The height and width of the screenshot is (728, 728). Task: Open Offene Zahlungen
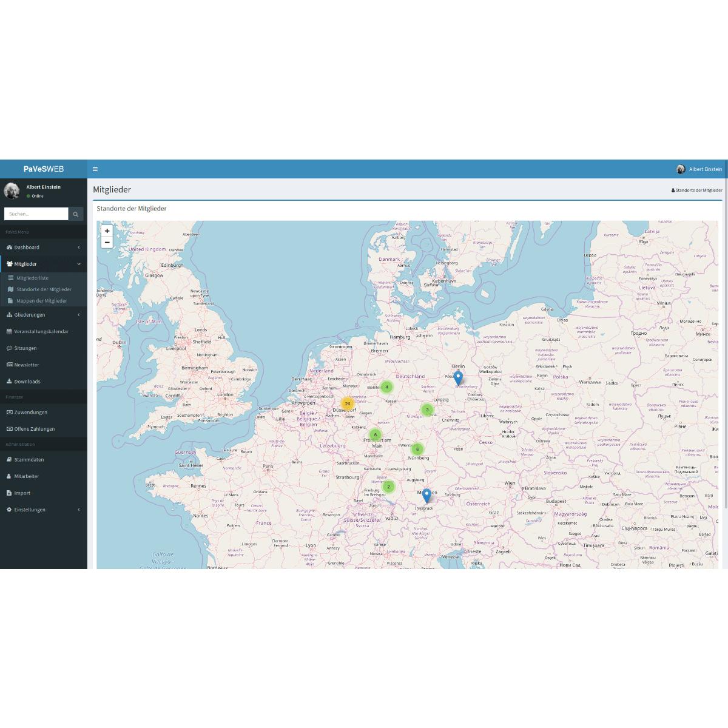click(x=44, y=429)
